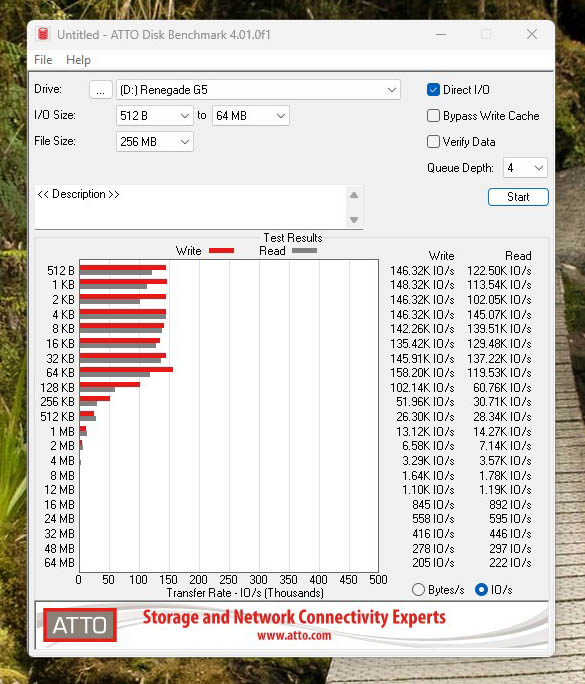Click the ATTO logo in the banner
The image size is (585, 684).
(80, 625)
